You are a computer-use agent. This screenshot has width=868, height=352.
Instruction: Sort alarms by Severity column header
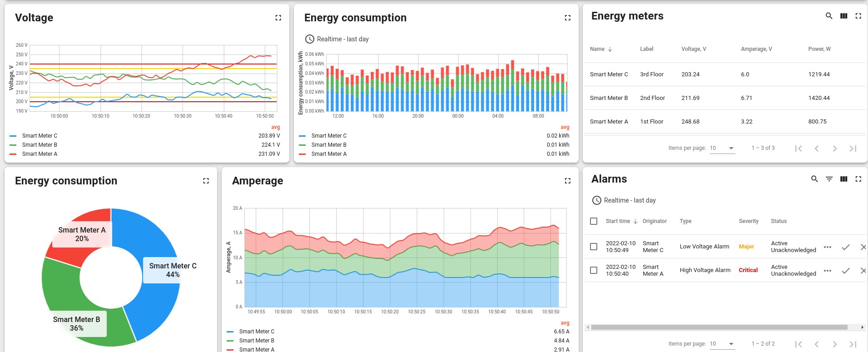(x=749, y=221)
